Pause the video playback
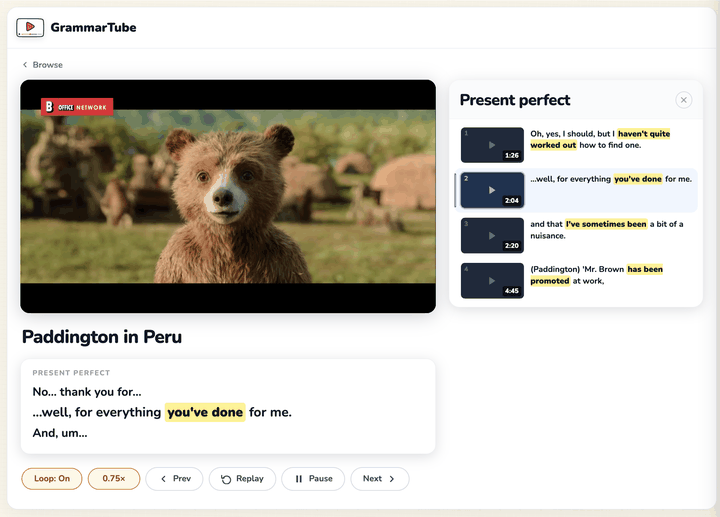This screenshot has width=720, height=517. pyautogui.click(x=313, y=478)
